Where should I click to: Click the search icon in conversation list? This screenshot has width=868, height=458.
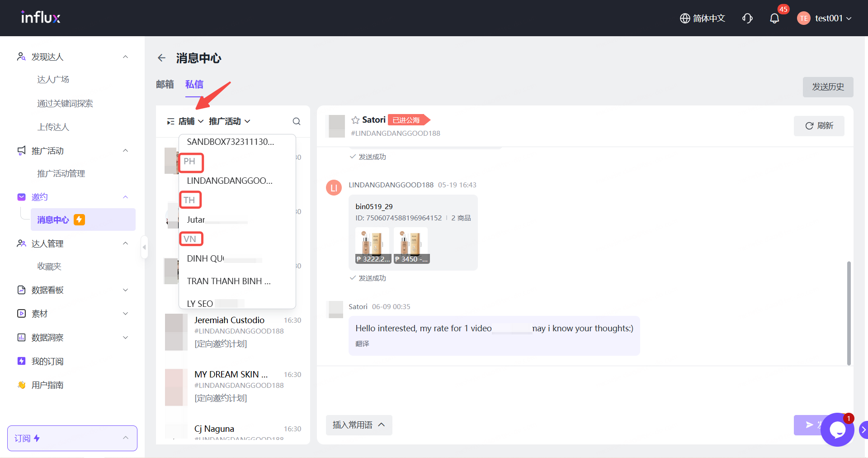pos(297,121)
